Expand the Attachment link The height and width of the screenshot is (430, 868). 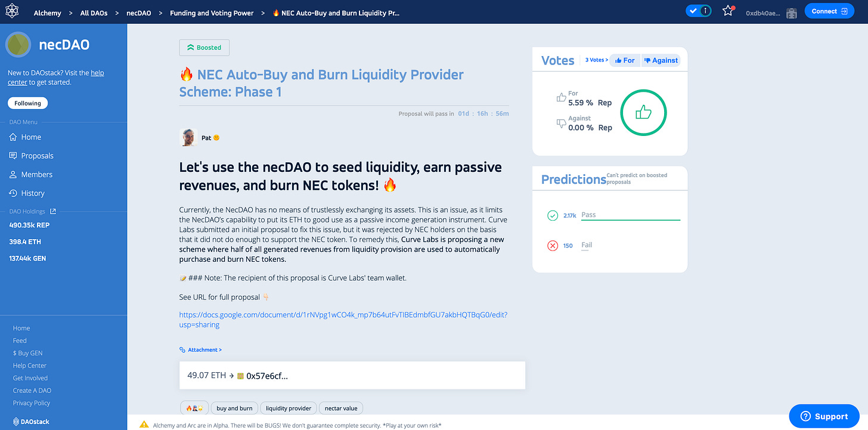204,349
